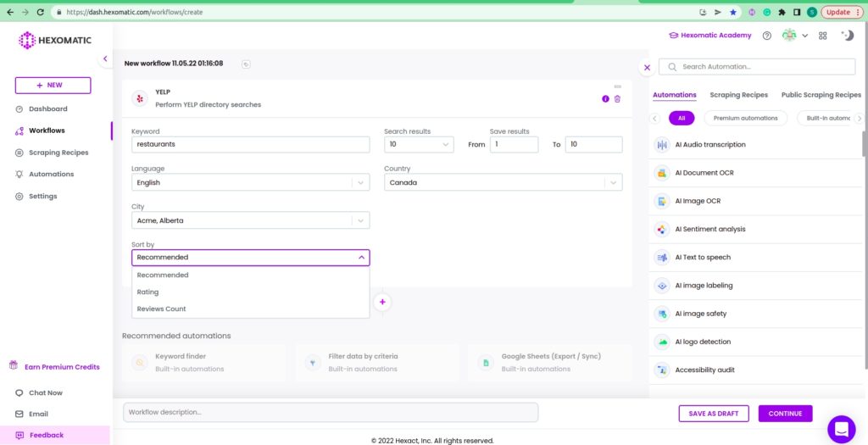
Task: Focus the Search Automation field
Action: [757, 67]
